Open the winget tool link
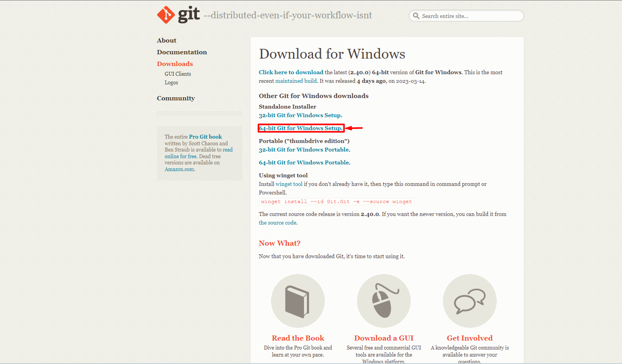 (289, 184)
